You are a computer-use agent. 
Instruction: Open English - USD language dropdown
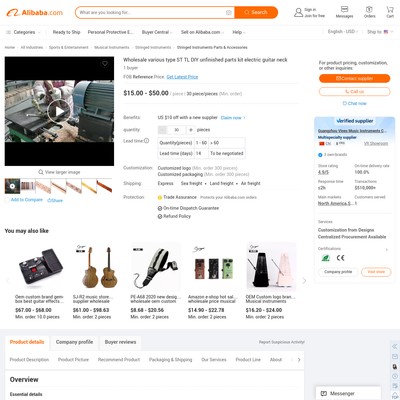343,32
